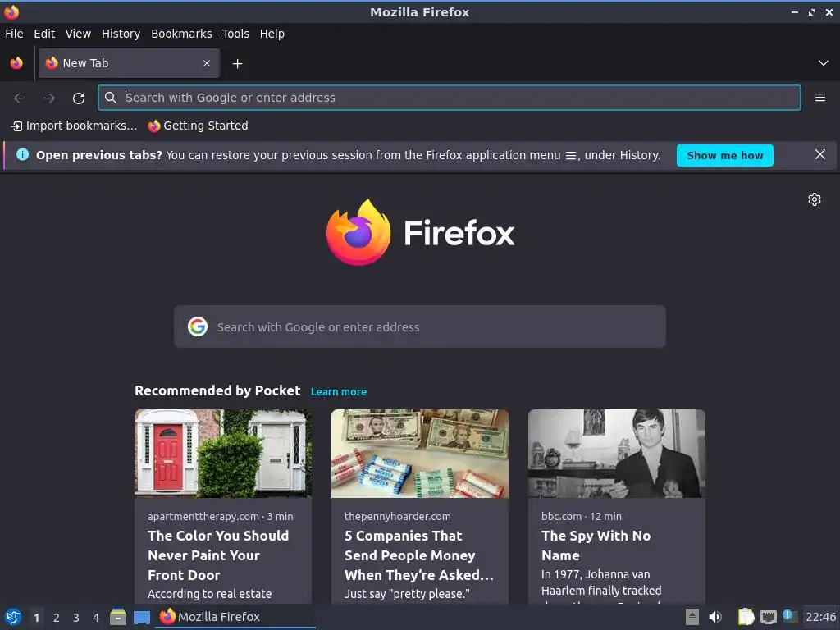The width and height of the screenshot is (840, 630).
Task: Click the update notifier tray icon
Action: click(790, 616)
